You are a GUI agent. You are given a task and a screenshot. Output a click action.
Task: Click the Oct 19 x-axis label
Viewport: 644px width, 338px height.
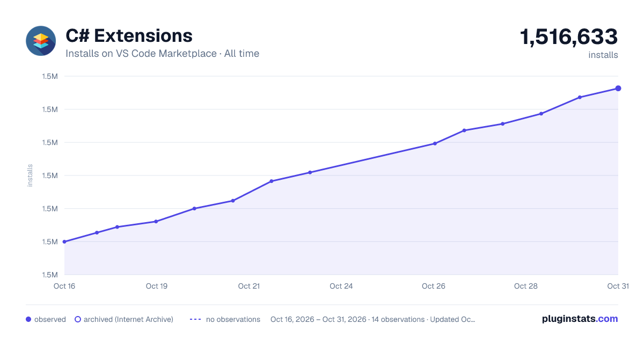tap(157, 286)
